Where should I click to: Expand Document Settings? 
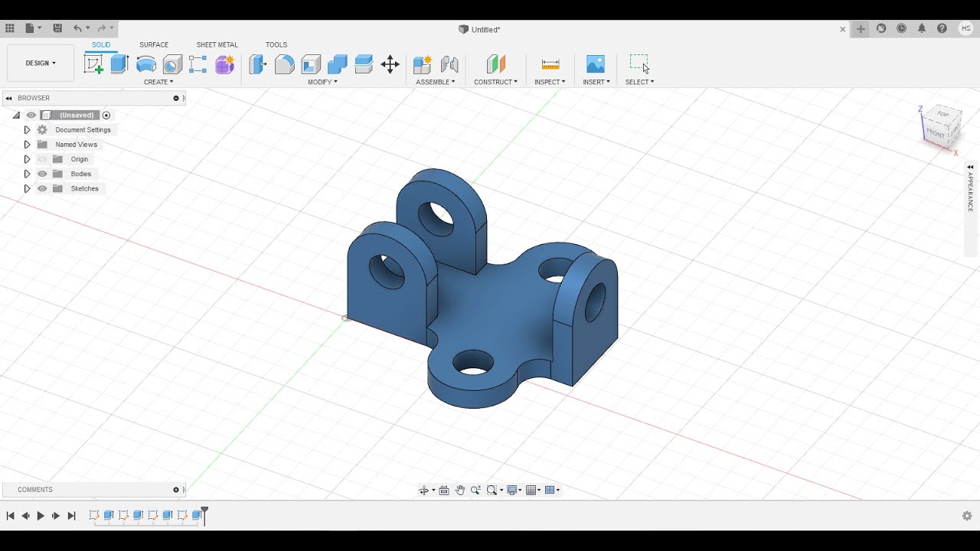tap(27, 130)
